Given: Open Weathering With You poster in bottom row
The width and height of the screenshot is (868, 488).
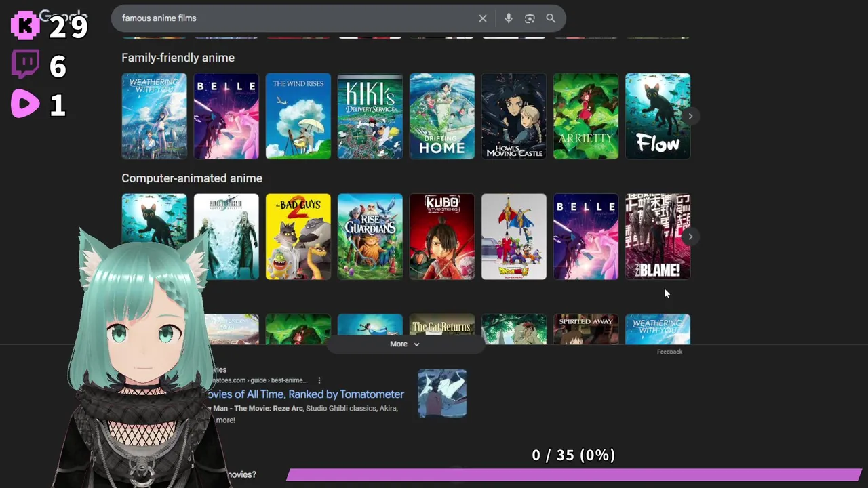Looking at the screenshot, I should [657, 329].
